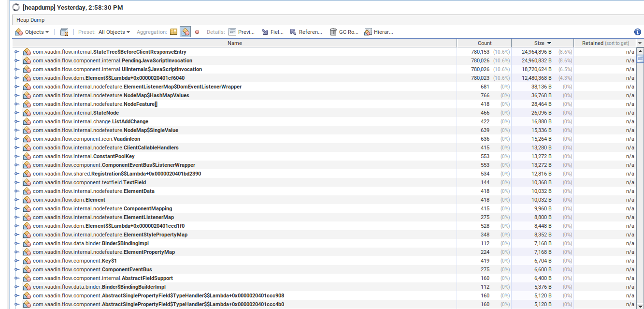Viewport: 644px width, 309px height.
Task: Click class icon of AbstractFieldSupport row
Action: (27, 278)
